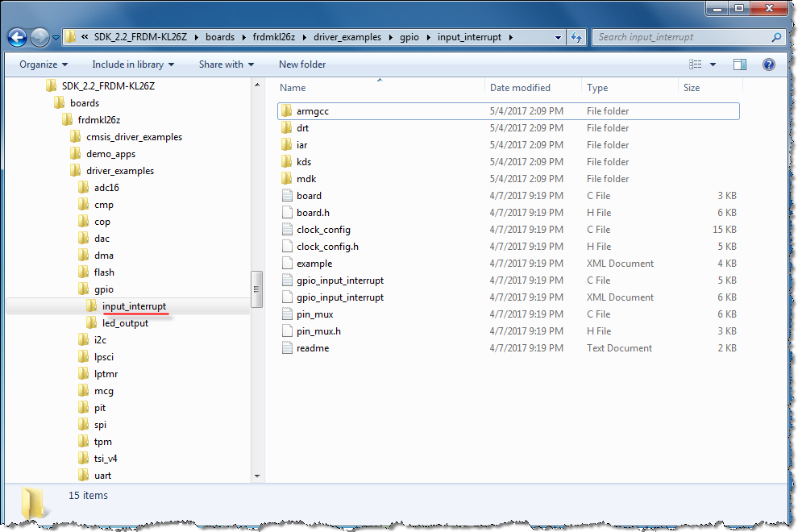798x532 pixels.
Task: Click the navigation pane scrollbar thumb
Action: point(257,289)
